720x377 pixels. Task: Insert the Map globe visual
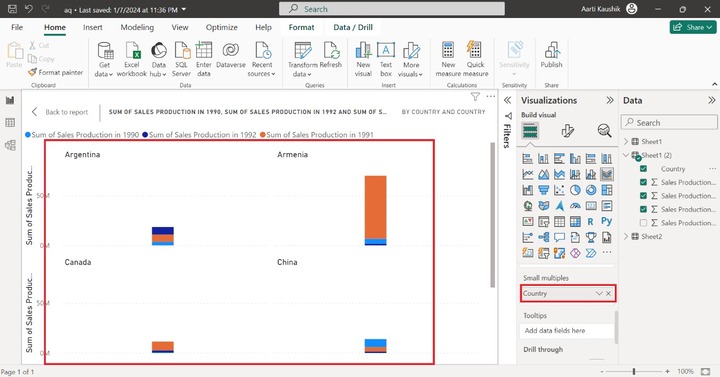pyautogui.click(x=528, y=206)
